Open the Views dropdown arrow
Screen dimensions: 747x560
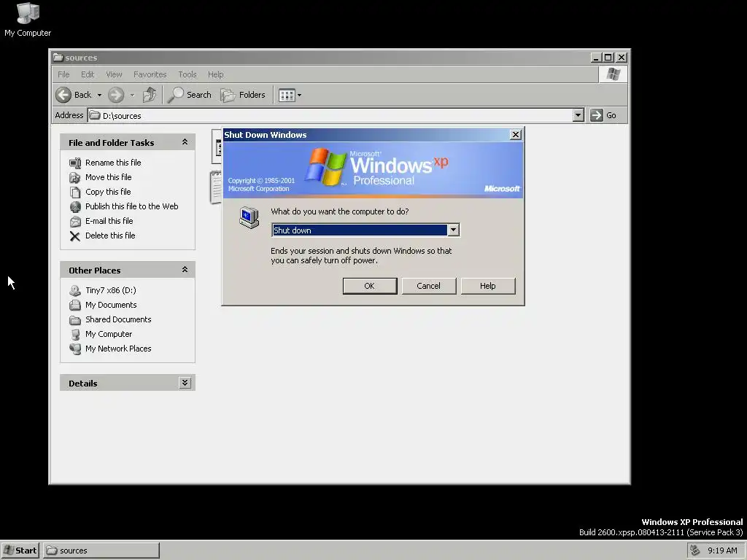299,96
